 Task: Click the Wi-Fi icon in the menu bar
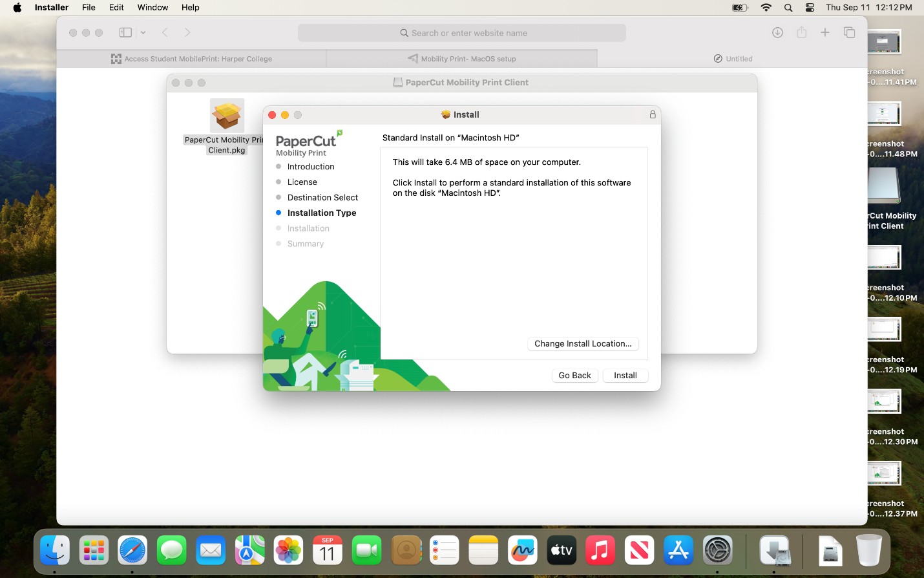766,8
